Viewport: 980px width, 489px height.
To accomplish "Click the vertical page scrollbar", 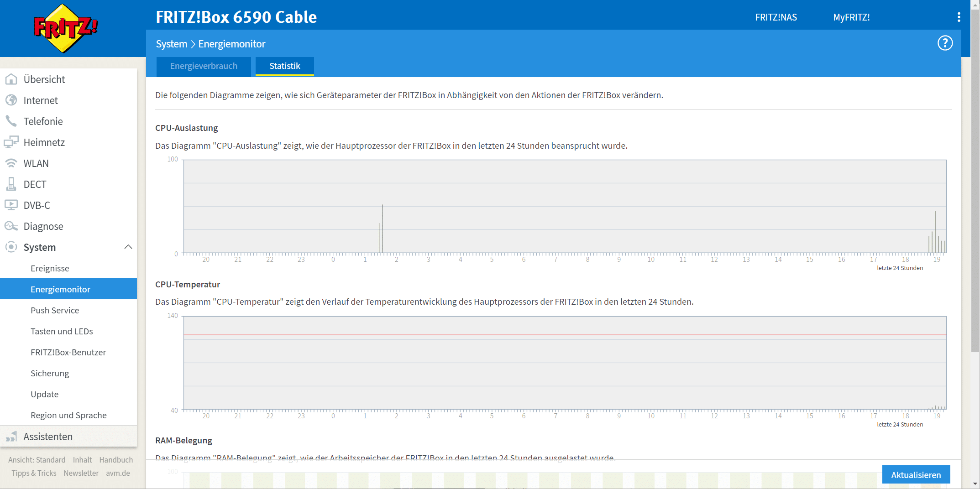I will 975,182.
